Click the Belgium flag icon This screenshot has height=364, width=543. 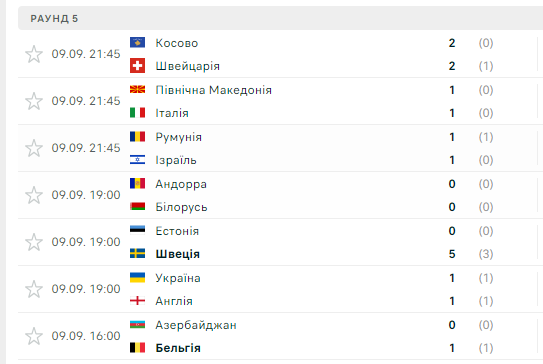(137, 347)
